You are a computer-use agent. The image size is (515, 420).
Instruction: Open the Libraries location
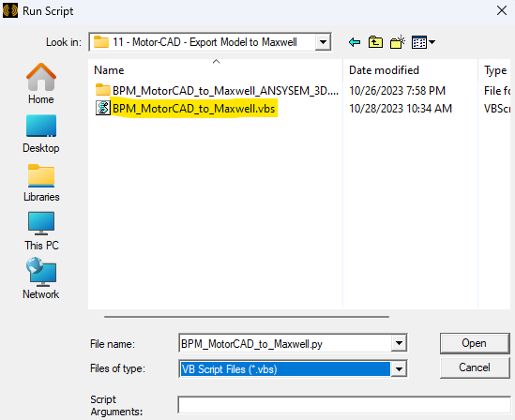click(41, 183)
